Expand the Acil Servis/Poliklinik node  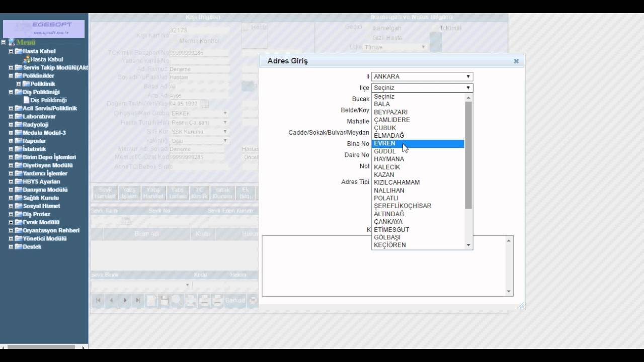coord(11,109)
